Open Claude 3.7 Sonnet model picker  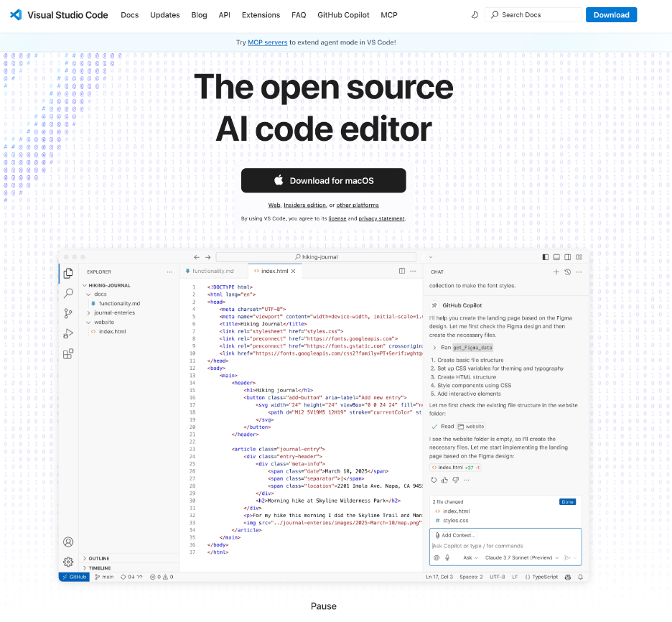click(522, 557)
